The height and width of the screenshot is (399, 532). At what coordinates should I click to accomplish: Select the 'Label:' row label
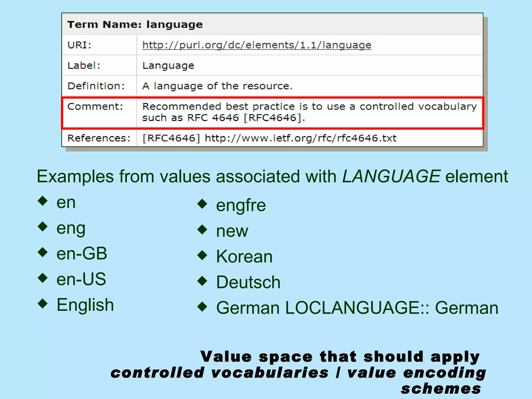[84, 65]
